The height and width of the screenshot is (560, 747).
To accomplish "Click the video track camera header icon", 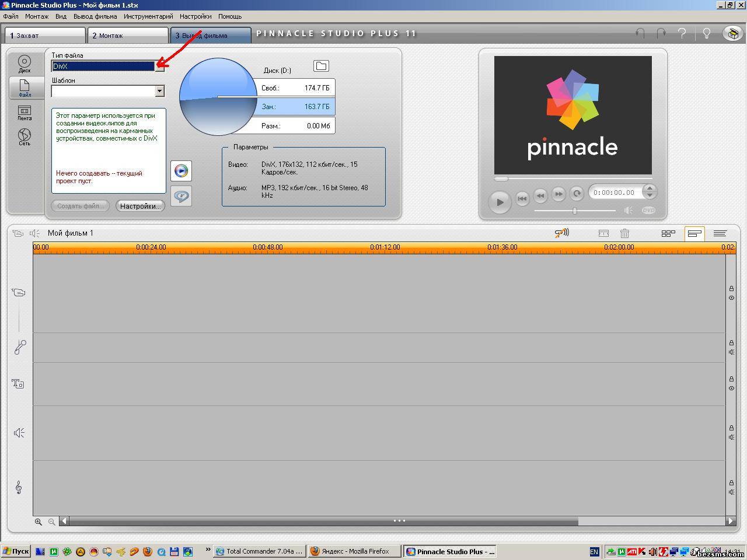I will pyautogui.click(x=19, y=292).
